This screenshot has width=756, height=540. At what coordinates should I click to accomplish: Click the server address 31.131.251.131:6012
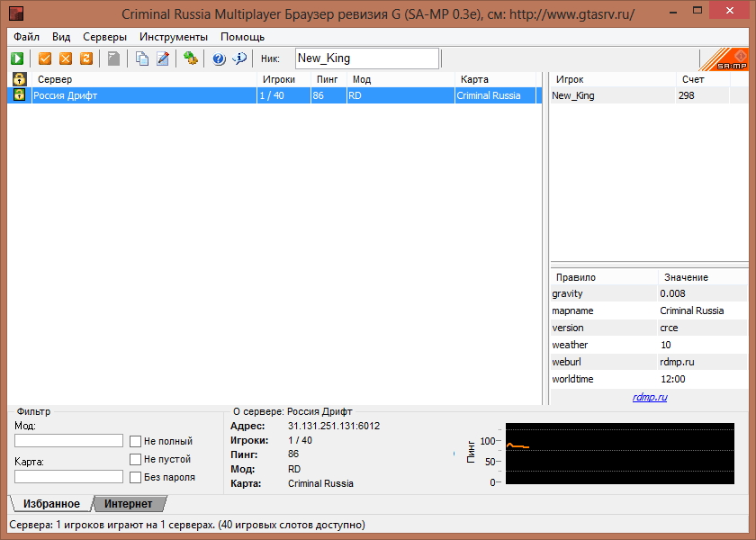[x=334, y=426]
